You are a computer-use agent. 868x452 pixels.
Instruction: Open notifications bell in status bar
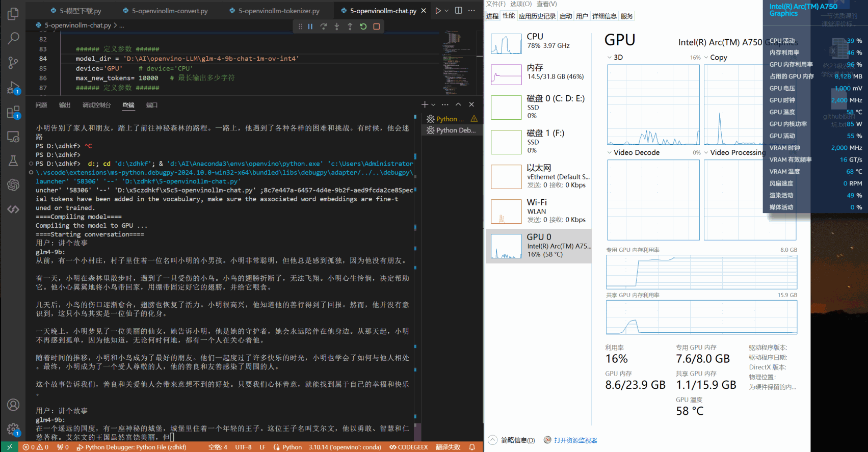(x=472, y=447)
